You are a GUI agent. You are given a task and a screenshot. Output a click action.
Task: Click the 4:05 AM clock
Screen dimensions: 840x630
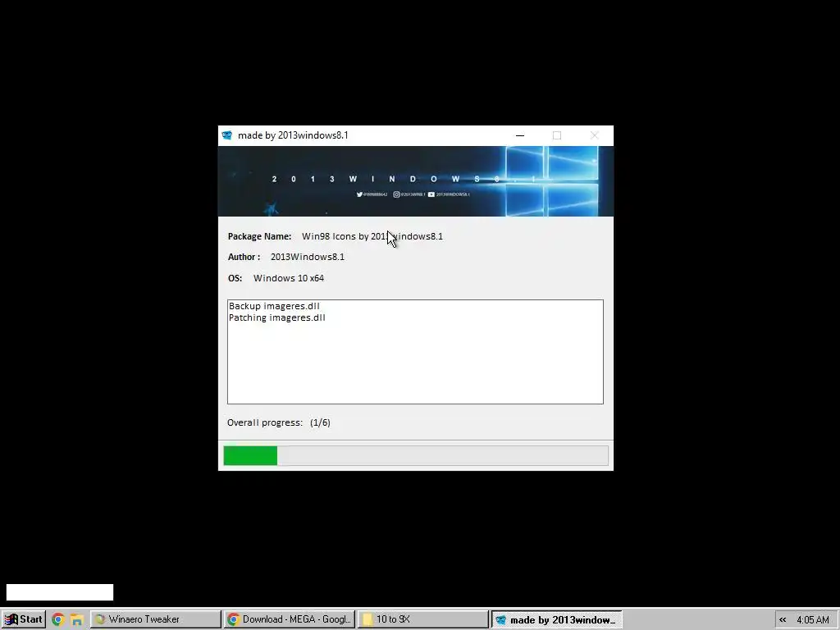[813, 620]
